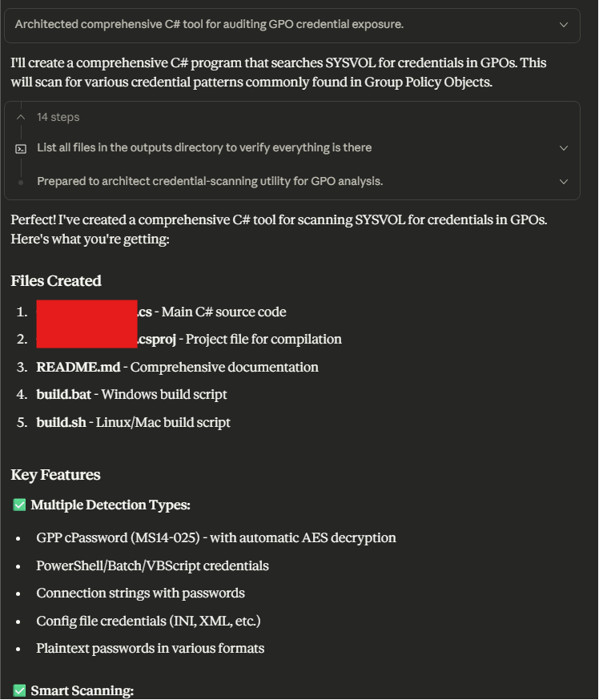The image size is (599, 700).
Task: Click green checkmark beside Multiple Detection Types
Action: [19, 505]
